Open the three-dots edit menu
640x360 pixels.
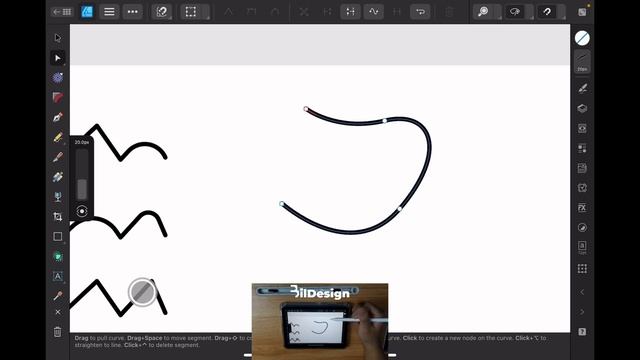click(x=133, y=12)
